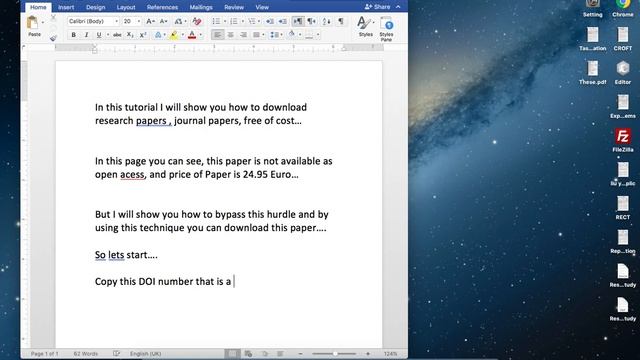
Task: Toggle bold formatting
Action: pos(73,35)
